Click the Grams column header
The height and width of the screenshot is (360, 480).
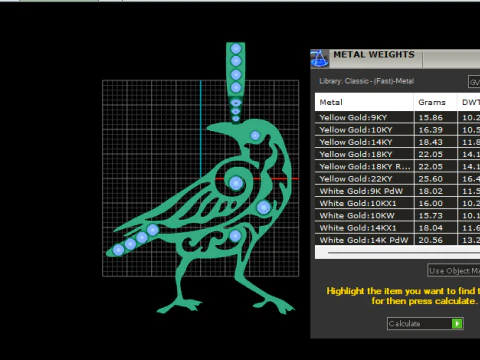(435, 102)
